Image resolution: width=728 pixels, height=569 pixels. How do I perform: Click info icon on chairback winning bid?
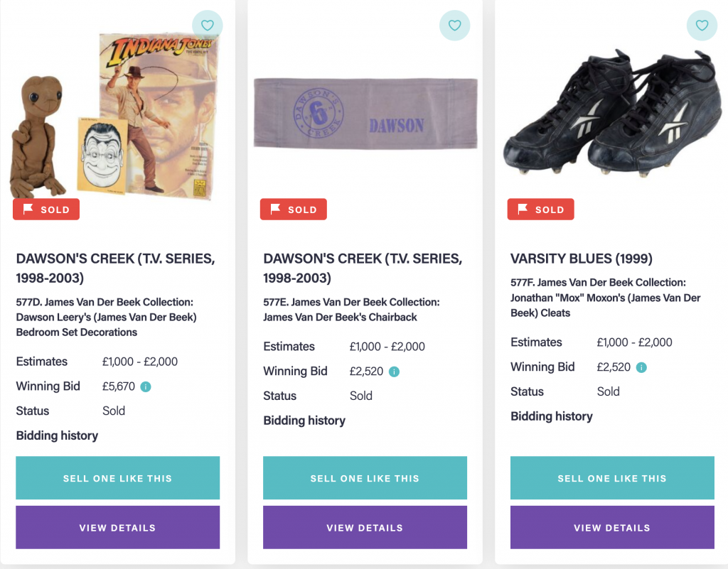coord(394,372)
